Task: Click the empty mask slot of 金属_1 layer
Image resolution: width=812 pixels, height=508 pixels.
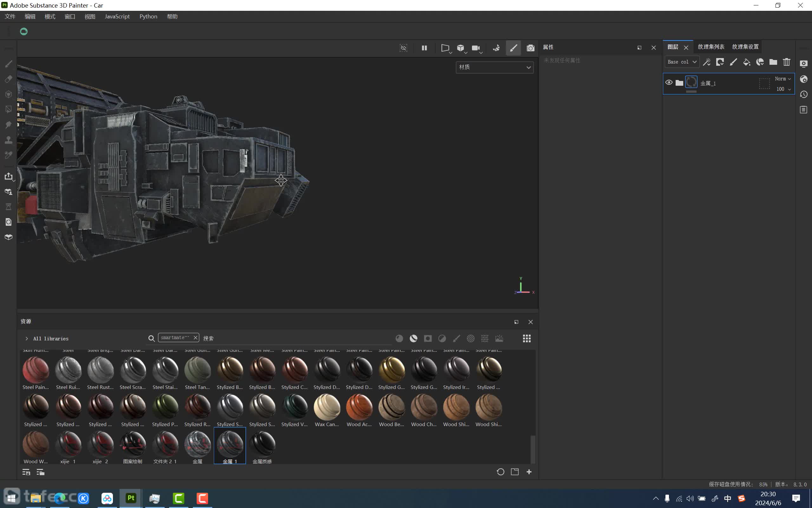Action: coord(764,83)
